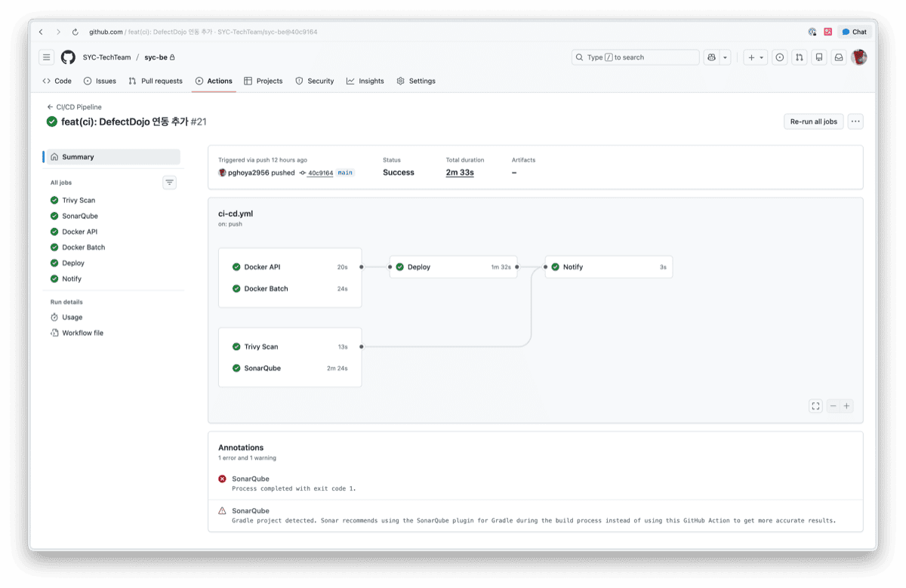Open the three-dot run options menu
This screenshot has width=906, height=588.
(x=855, y=122)
